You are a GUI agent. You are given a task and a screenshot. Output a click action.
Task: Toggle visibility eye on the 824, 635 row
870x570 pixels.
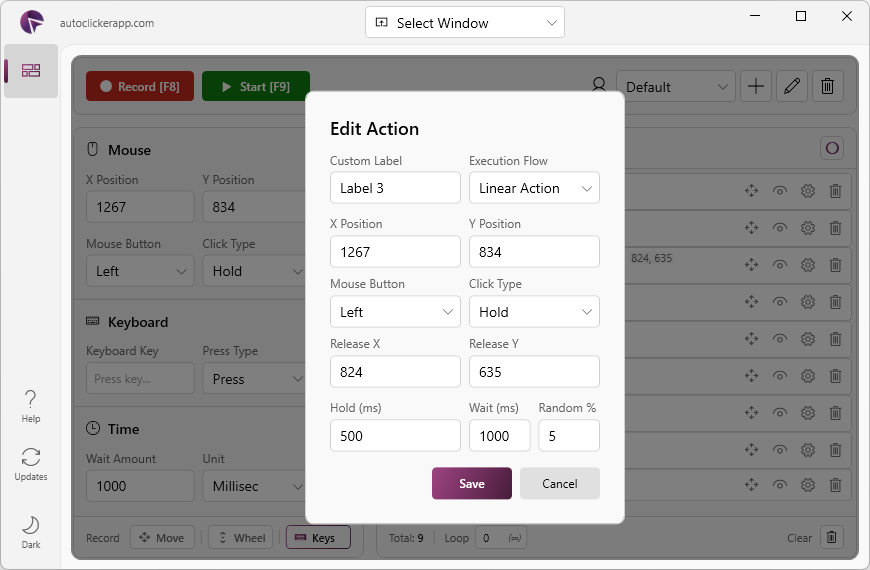[780, 265]
